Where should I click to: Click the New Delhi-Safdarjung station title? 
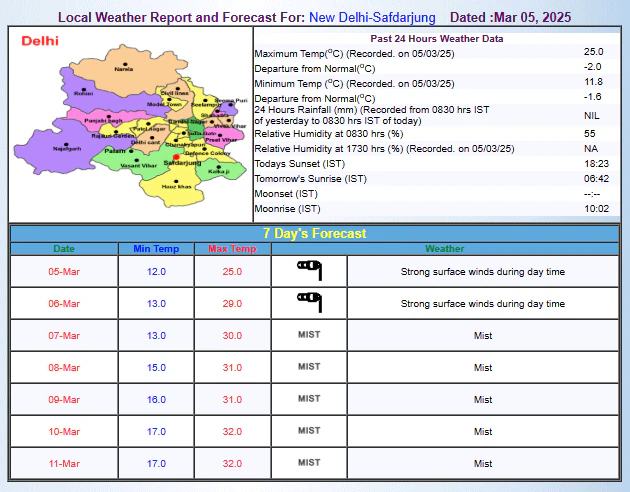coord(372,17)
